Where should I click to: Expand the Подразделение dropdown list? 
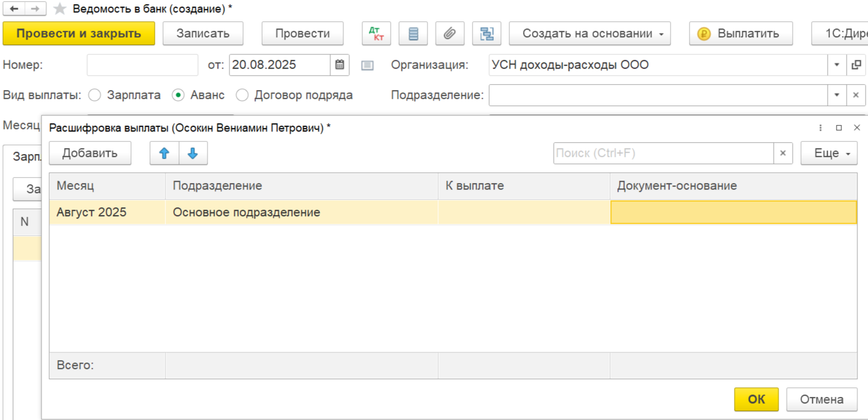837,95
